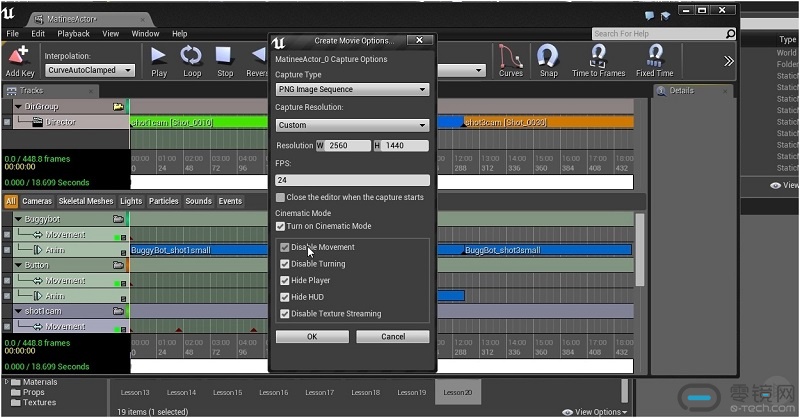Enable Close the editor when capture starts
800x418 pixels.
(280, 198)
